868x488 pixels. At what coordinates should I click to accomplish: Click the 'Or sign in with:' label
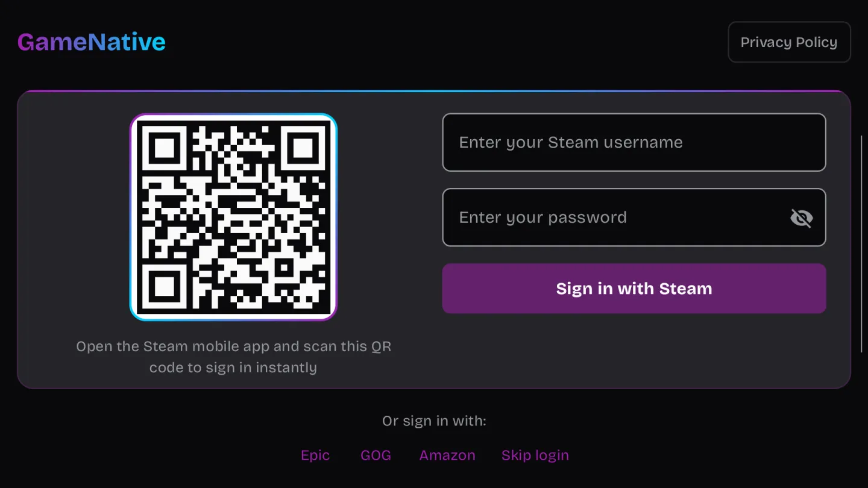434,421
